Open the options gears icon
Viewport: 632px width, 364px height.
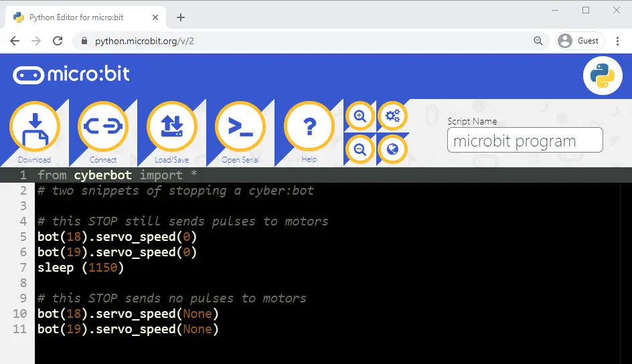[x=392, y=116]
